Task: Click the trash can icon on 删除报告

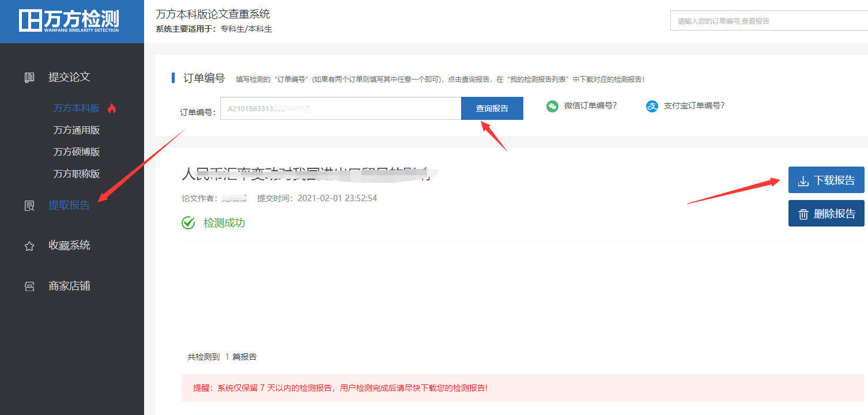Action: pyautogui.click(x=803, y=214)
